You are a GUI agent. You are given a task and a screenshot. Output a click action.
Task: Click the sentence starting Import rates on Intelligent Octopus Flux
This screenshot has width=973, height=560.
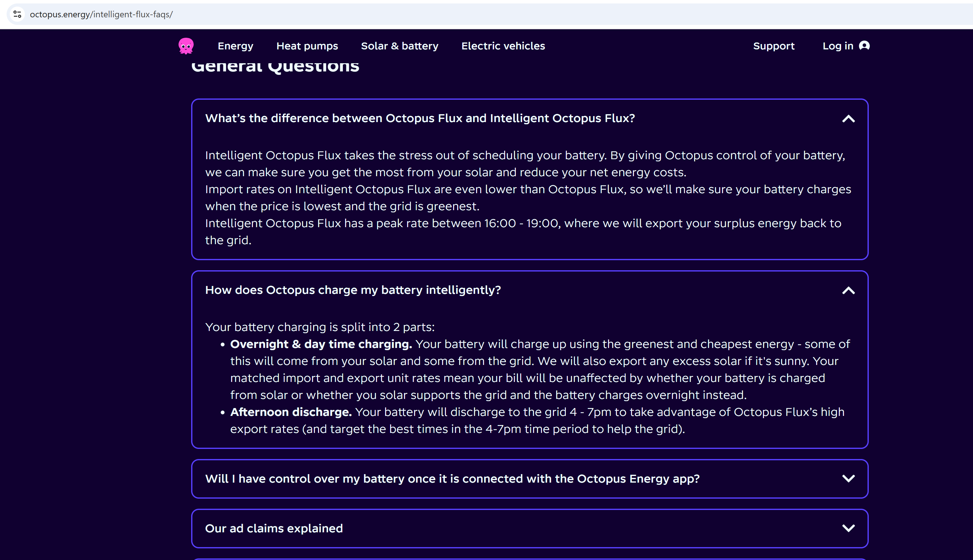pos(528,198)
